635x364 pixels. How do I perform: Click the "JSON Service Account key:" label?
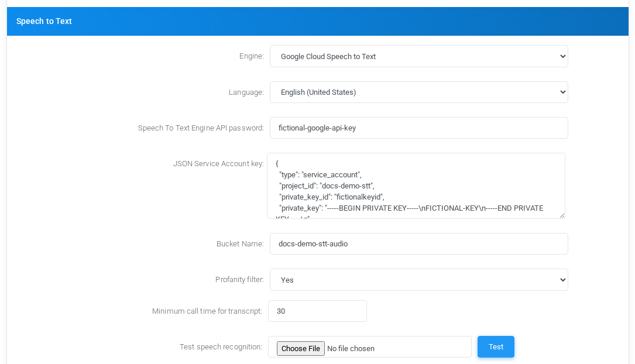pos(218,164)
